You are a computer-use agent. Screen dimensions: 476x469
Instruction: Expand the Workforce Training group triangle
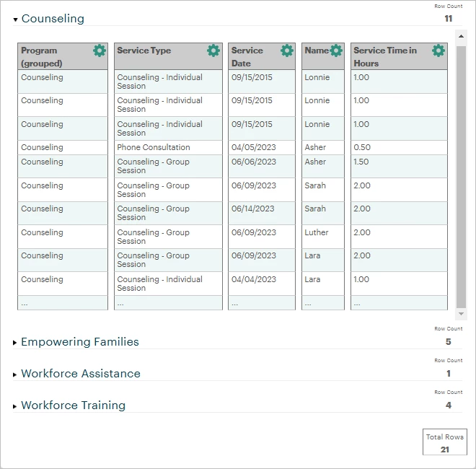tap(15, 406)
